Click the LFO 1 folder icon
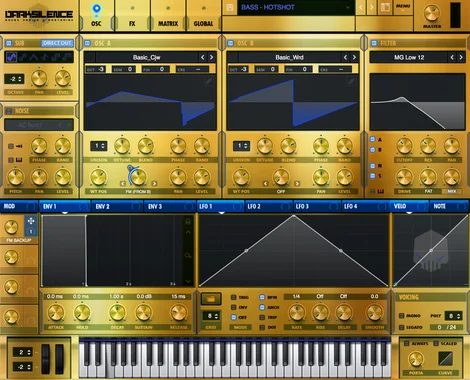 [211, 299]
